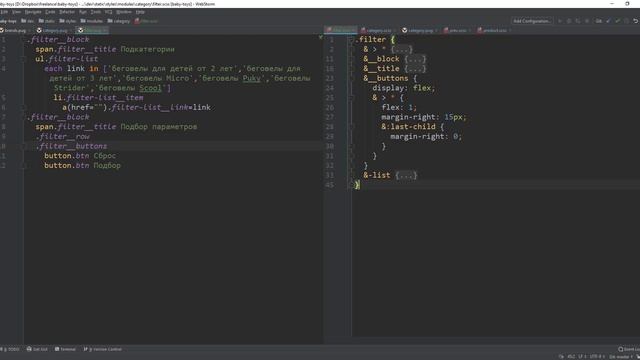The height and width of the screenshot is (360, 640).
Task: Click the {...} placeholder after &-list
Action: [406, 176]
